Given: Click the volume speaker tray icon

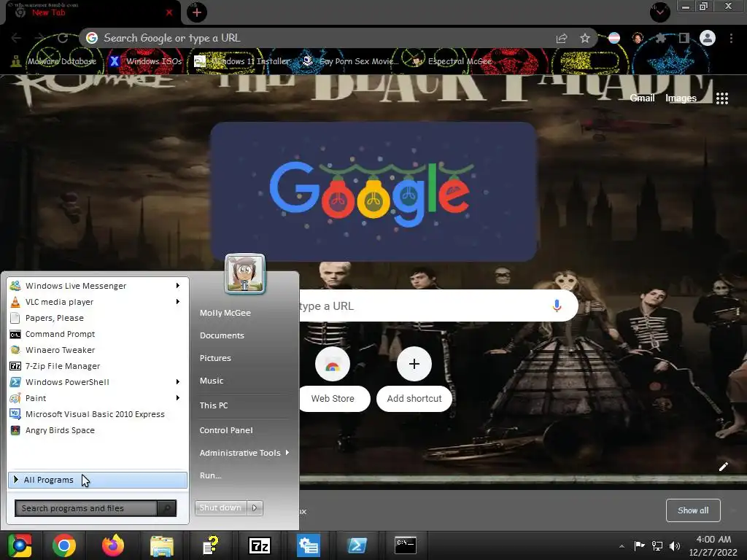Looking at the screenshot, I should coord(674,545).
